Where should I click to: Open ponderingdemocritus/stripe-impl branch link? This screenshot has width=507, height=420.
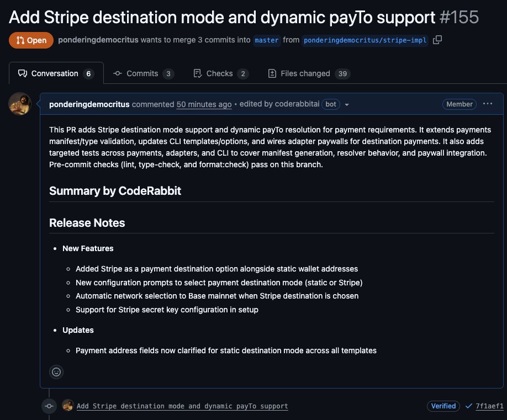pyautogui.click(x=365, y=40)
